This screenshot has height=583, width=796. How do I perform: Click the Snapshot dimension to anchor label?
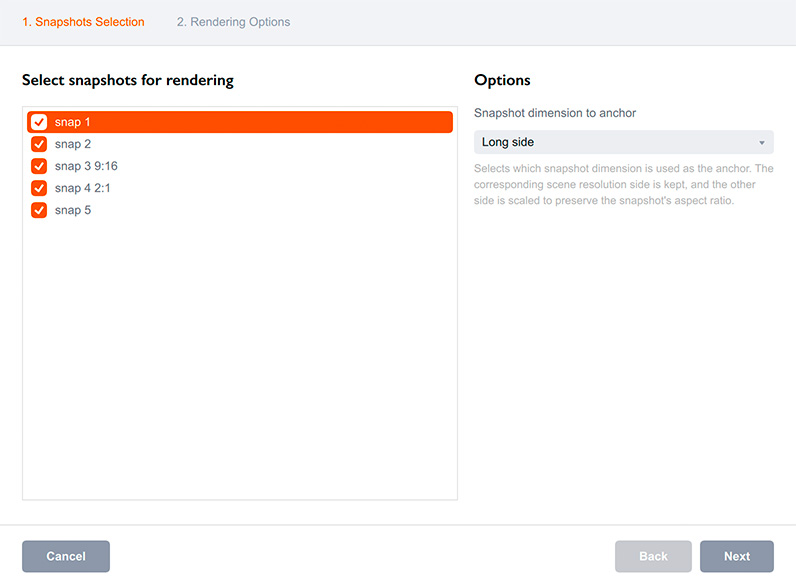555,113
